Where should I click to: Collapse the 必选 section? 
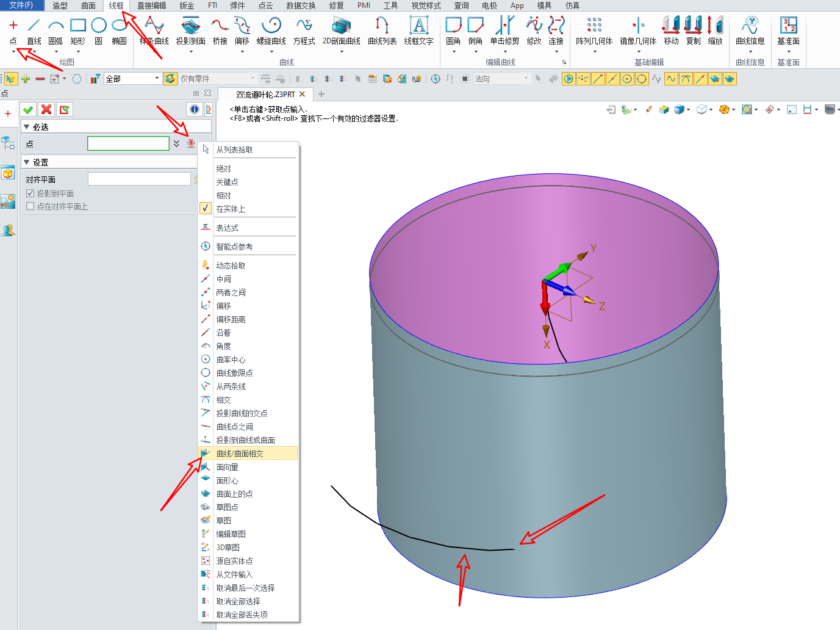click(27, 127)
